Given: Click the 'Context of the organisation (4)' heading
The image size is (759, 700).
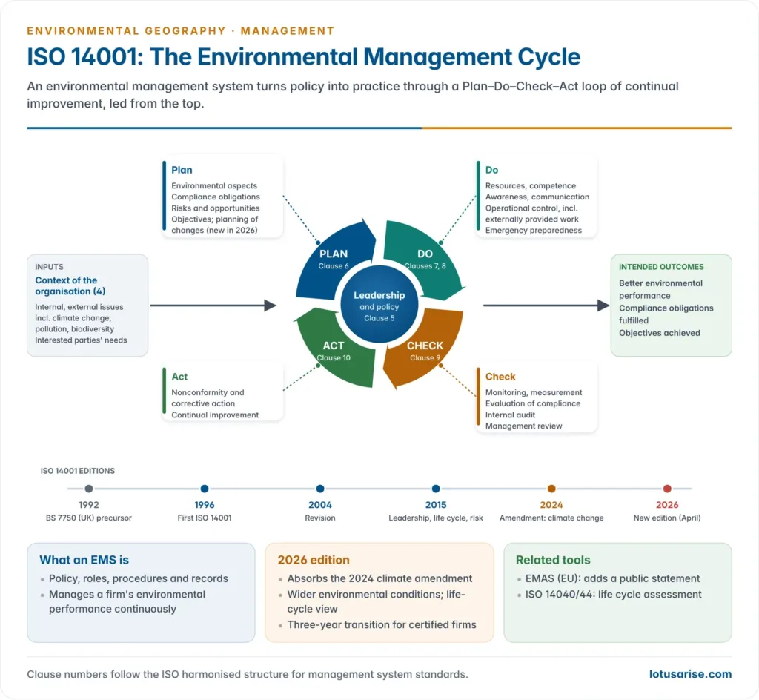Looking at the screenshot, I should [x=70, y=285].
